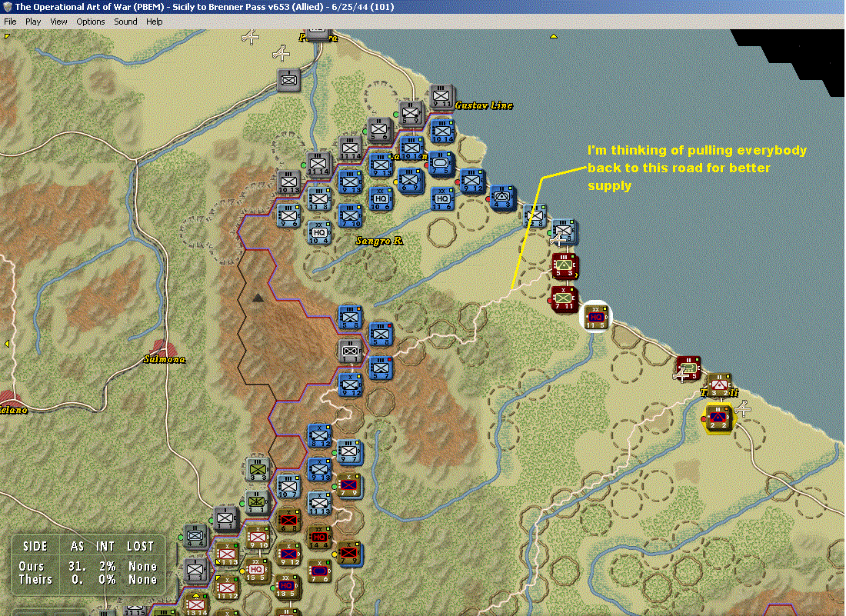Open the View menu
846x616 pixels.
(x=58, y=22)
